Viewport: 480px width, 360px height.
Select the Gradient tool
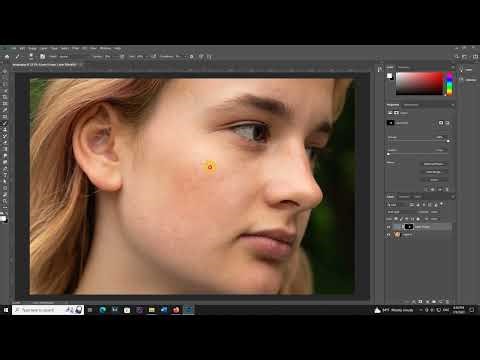pos(5,149)
